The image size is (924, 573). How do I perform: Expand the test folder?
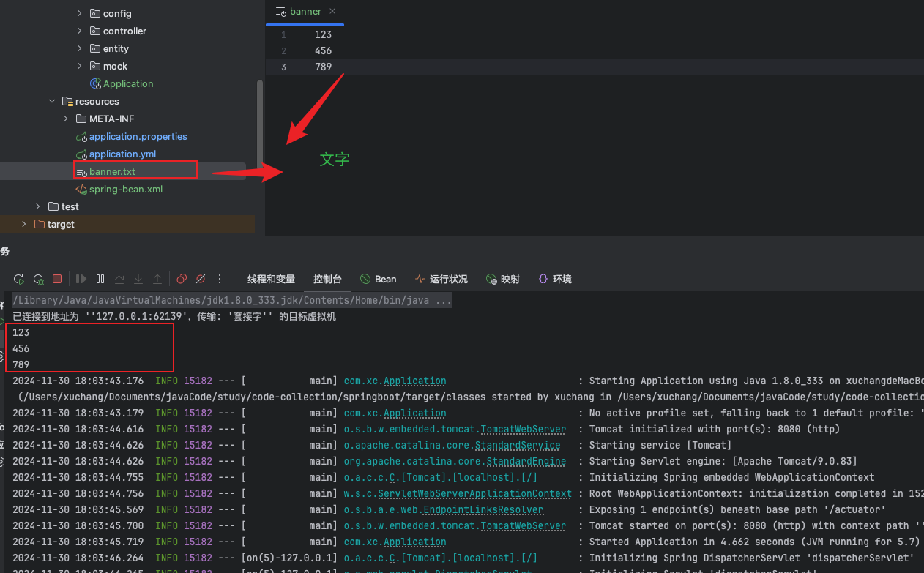(38, 206)
